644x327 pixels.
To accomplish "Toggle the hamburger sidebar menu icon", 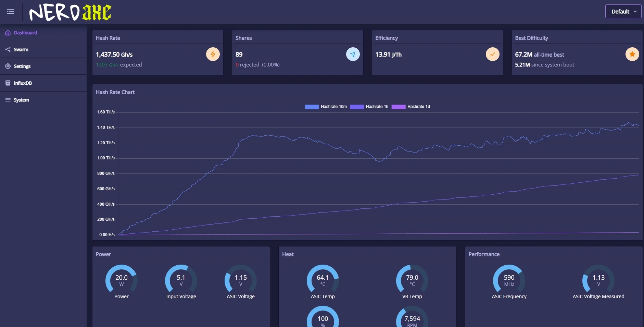I will tap(11, 11).
